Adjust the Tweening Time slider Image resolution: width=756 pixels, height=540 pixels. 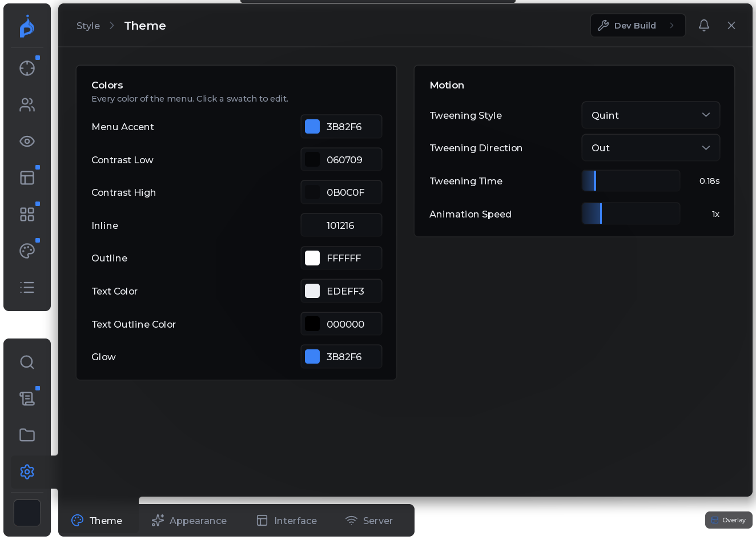[x=631, y=181]
